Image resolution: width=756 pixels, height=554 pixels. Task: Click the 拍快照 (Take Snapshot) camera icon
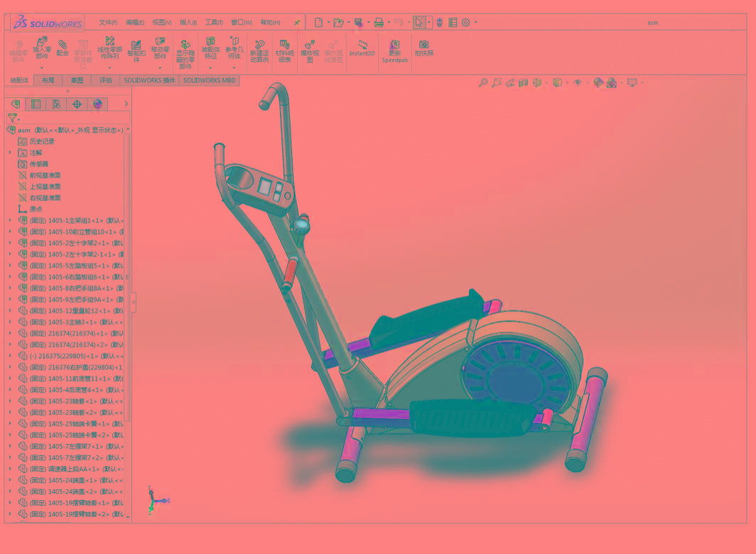423,48
